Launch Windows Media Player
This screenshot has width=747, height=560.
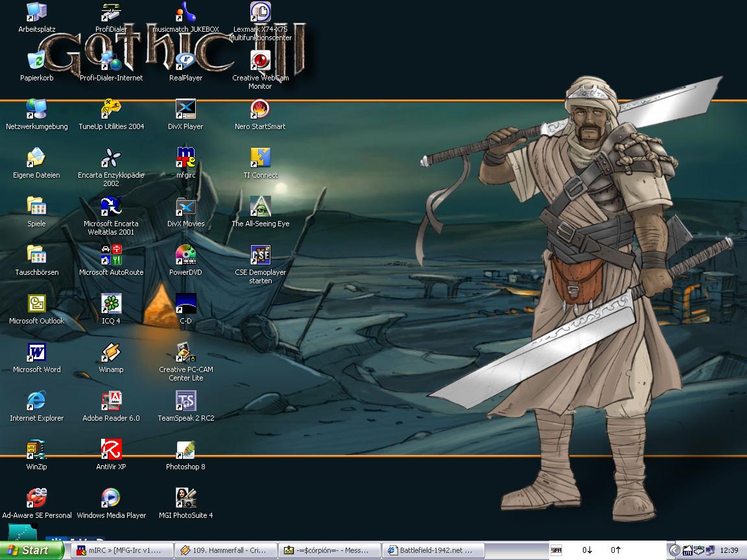tap(111, 504)
